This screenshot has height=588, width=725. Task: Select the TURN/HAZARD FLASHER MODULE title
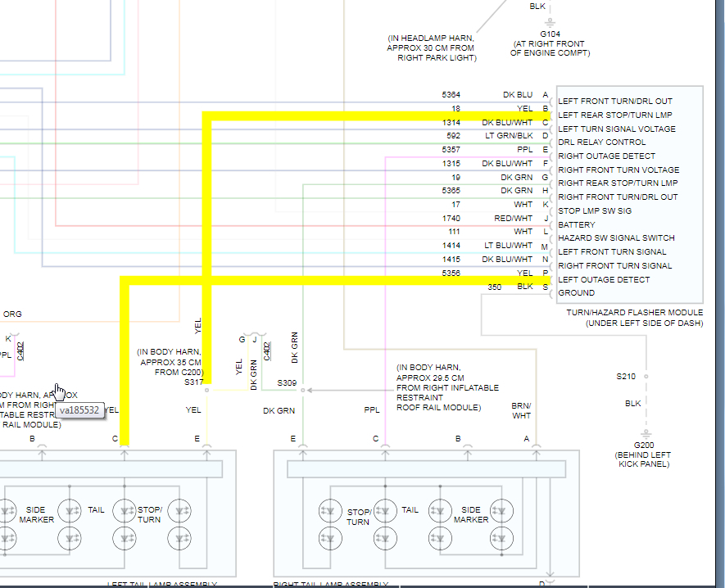coord(635,313)
